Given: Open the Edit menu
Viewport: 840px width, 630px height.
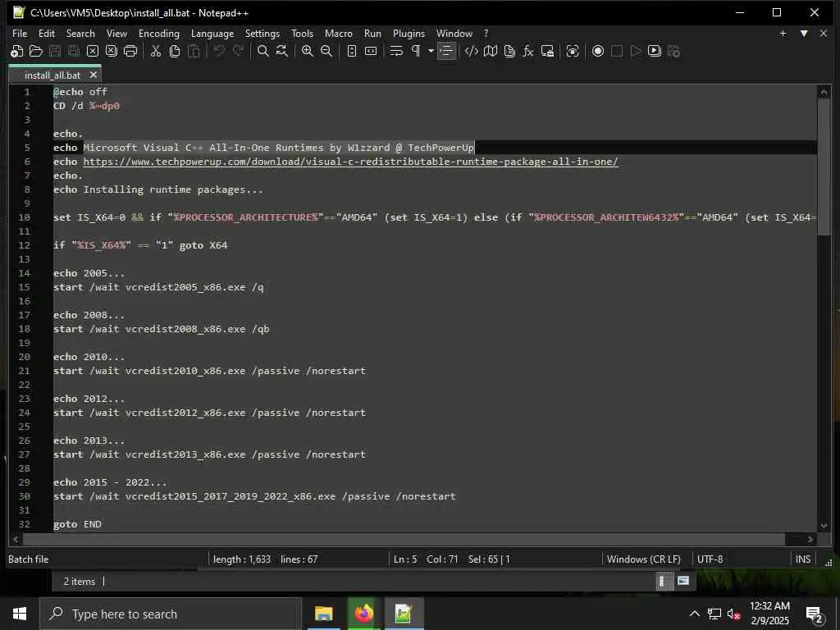Looking at the screenshot, I should pos(47,33).
